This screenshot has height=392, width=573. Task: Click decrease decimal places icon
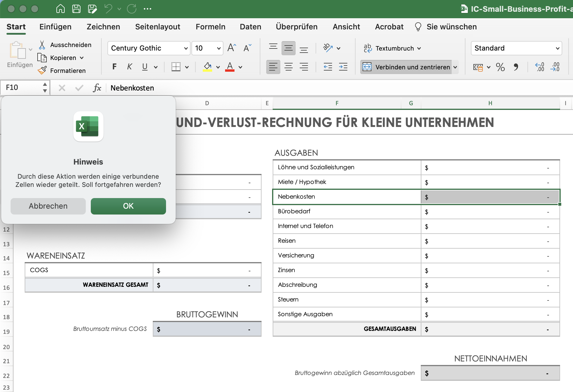(555, 67)
